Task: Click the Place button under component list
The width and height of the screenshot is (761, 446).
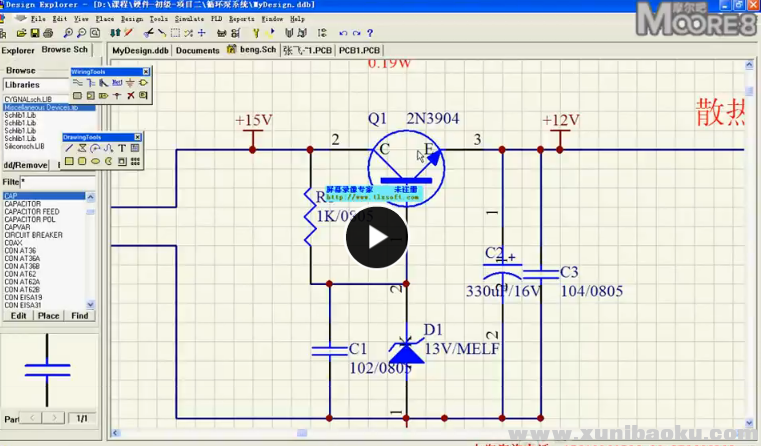Action: point(48,316)
